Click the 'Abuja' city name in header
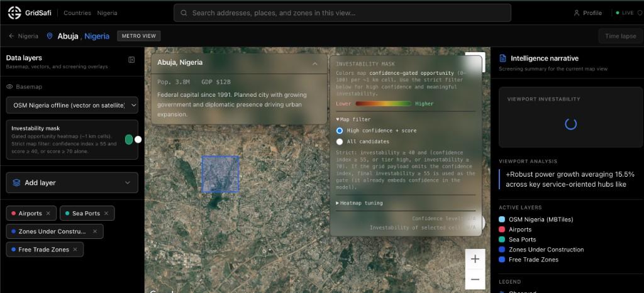 pyautogui.click(x=68, y=36)
